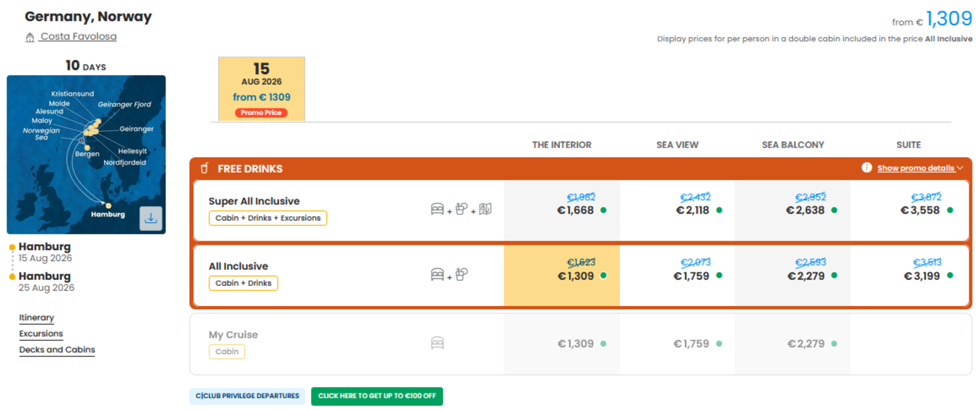Open the Itinerary link

36,318
